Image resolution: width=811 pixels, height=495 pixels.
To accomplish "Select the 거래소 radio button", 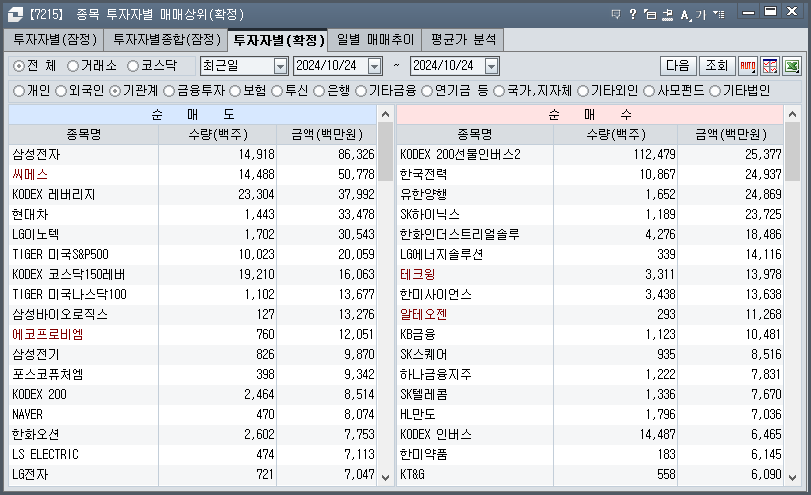I will [x=73, y=66].
